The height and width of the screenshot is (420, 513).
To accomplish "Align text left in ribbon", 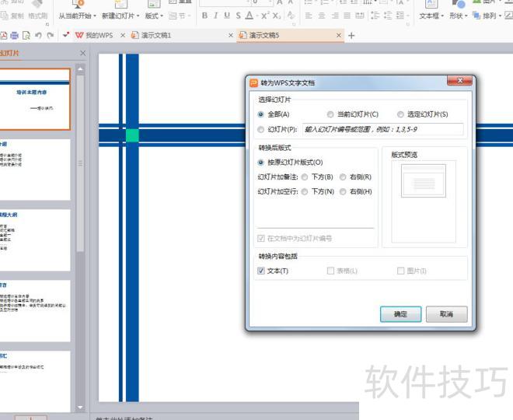I will [309, 16].
